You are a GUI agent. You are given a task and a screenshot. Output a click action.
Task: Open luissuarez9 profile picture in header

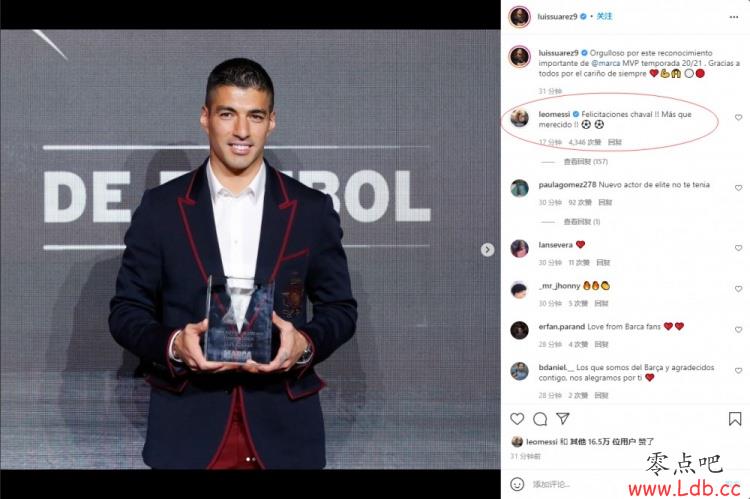(x=519, y=17)
